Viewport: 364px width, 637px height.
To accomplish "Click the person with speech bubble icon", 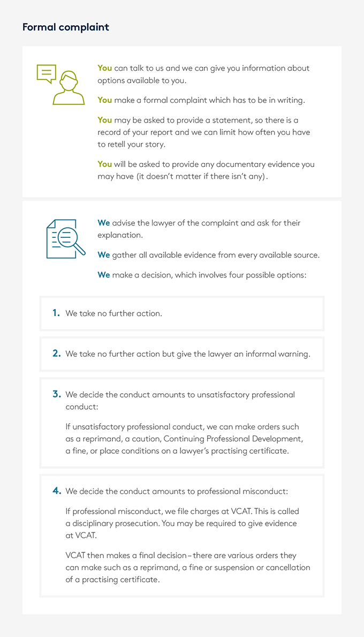I will [x=60, y=85].
